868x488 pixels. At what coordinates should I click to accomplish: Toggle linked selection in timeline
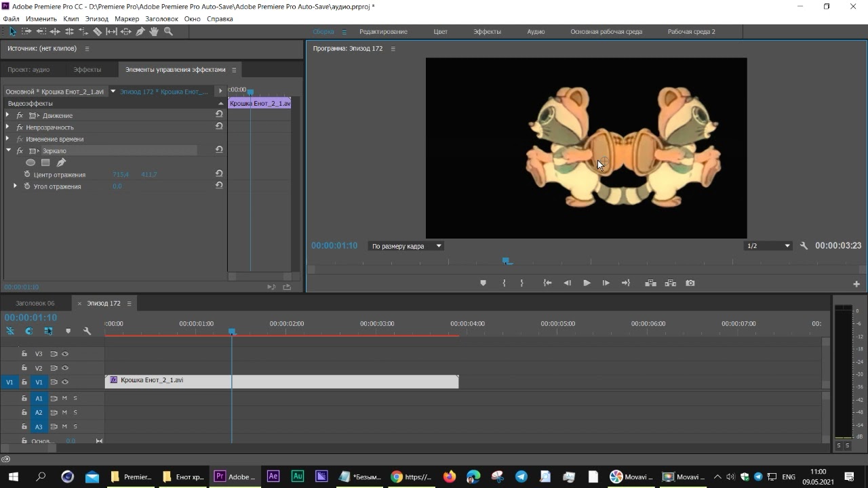point(48,331)
